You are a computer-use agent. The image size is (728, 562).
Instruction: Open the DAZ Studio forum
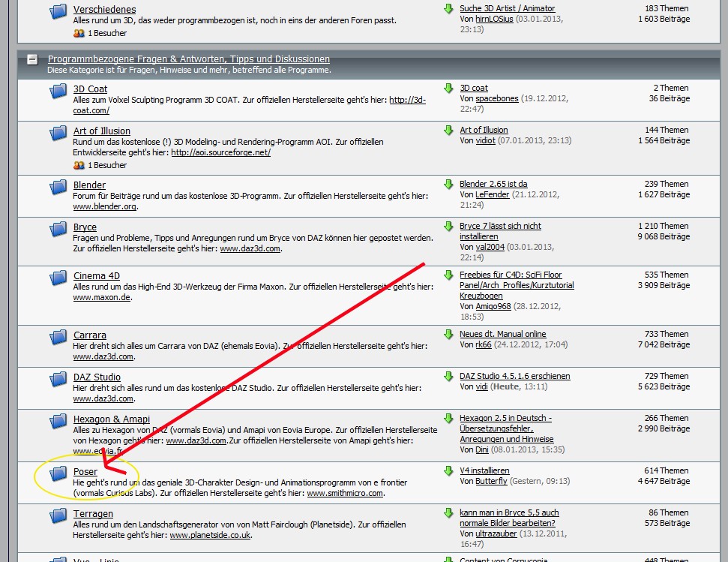point(97,377)
